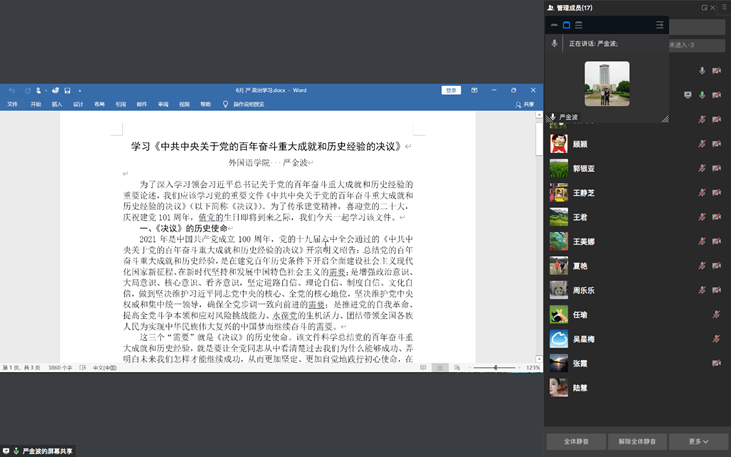
Task: Click the scroll down arrow of Word's vertical scrollbar
Action: point(539,359)
